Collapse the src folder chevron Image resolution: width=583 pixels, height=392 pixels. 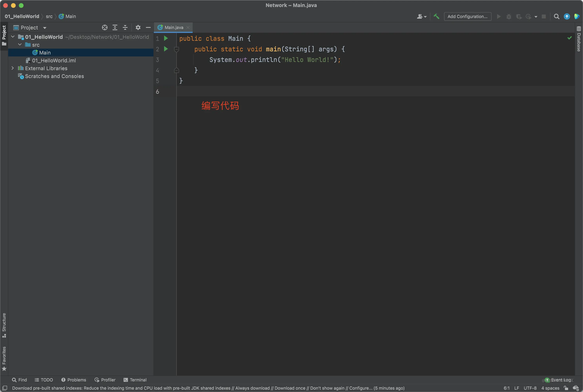coord(20,44)
